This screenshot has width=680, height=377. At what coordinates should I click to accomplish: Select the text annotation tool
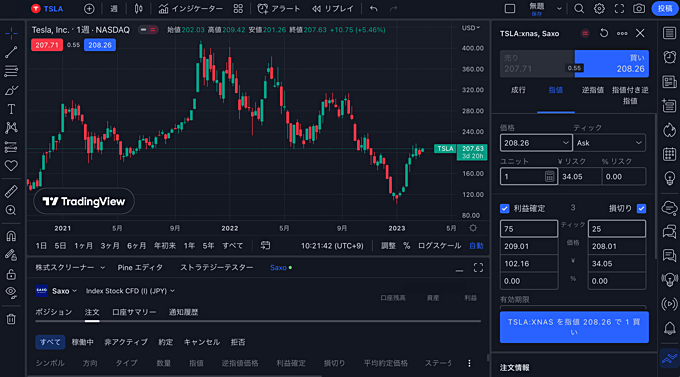[x=11, y=109]
